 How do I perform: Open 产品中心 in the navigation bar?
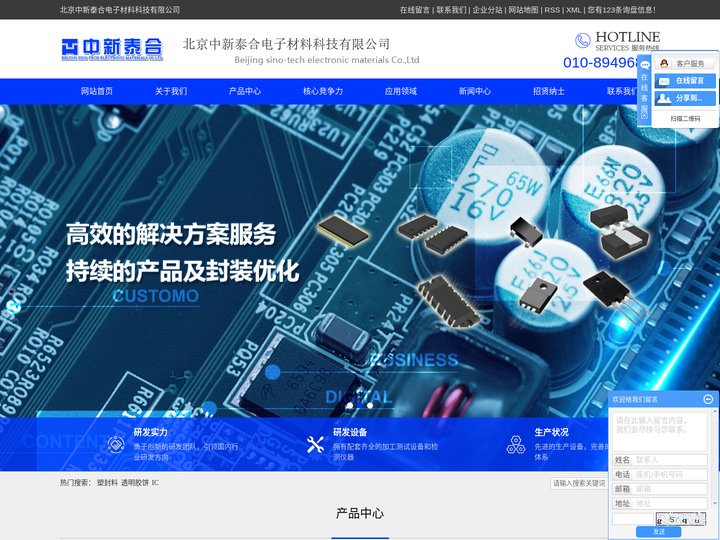(245, 91)
